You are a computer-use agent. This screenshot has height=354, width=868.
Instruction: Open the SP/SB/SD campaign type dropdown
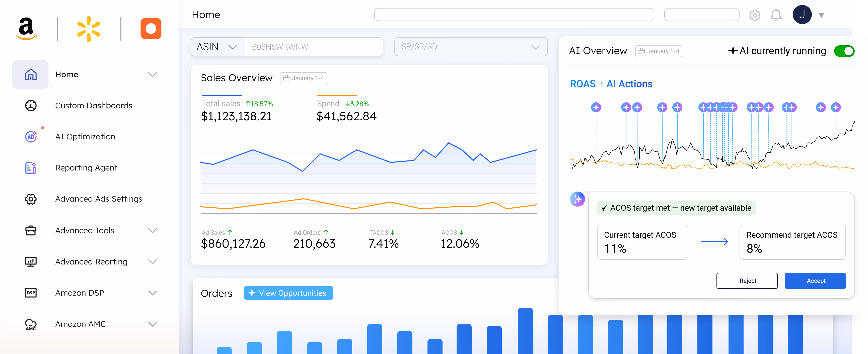pos(470,47)
